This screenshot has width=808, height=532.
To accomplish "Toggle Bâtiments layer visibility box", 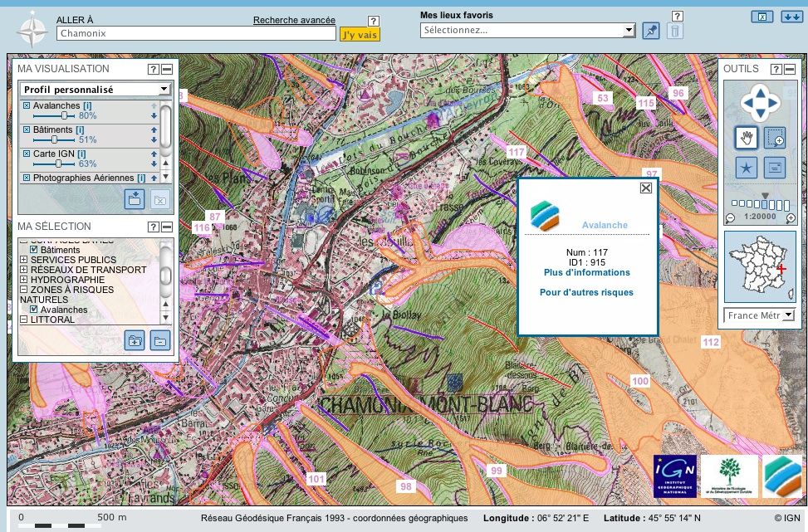I will [27, 129].
